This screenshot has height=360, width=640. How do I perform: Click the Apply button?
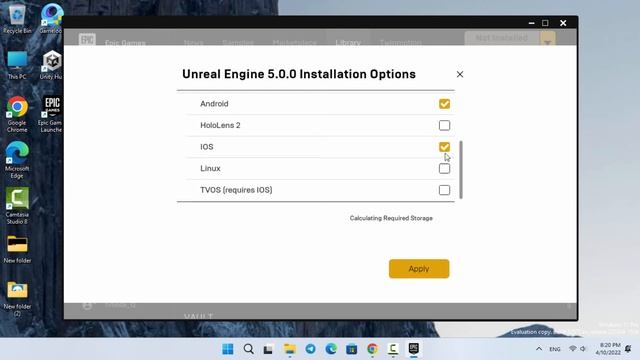(x=419, y=269)
